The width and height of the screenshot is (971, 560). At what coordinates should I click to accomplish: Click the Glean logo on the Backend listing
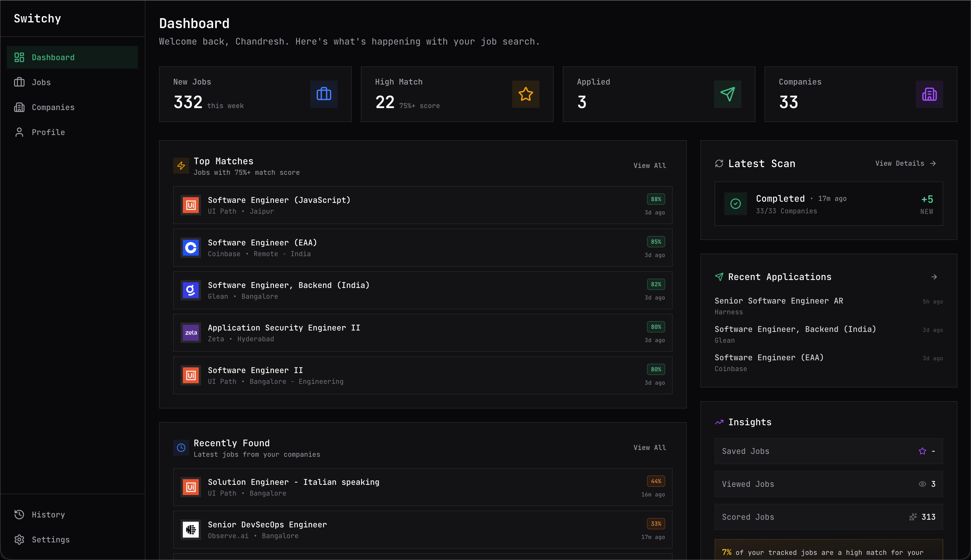(190, 290)
